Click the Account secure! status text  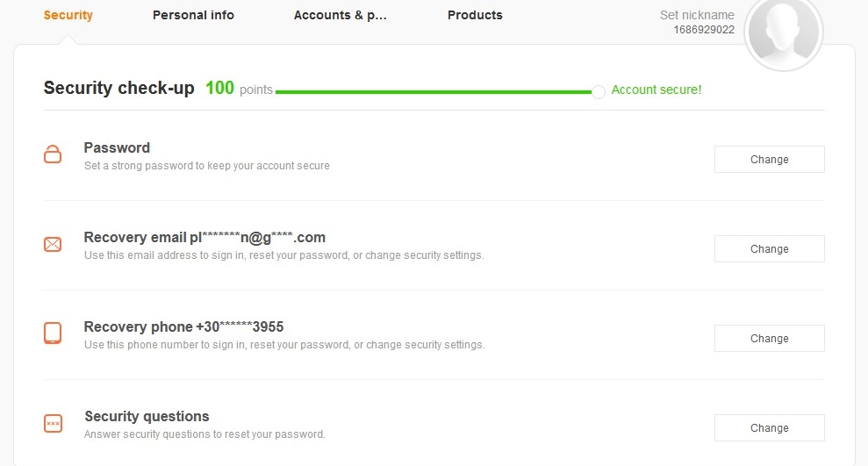[x=656, y=90]
